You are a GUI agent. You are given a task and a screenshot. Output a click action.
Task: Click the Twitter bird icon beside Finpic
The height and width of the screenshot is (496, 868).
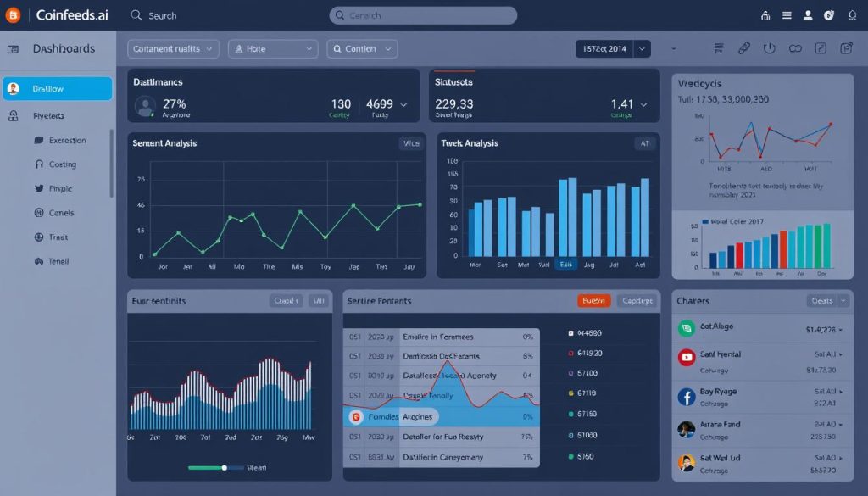point(39,189)
